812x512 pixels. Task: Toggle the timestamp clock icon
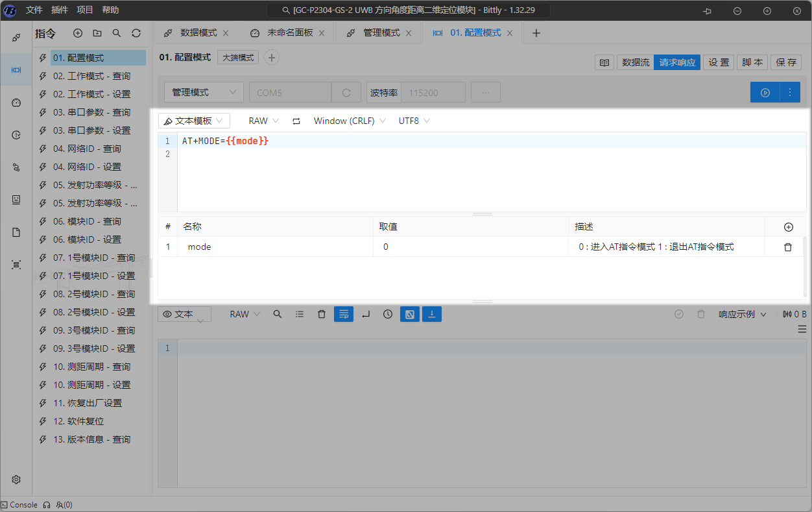pyautogui.click(x=388, y=314)
